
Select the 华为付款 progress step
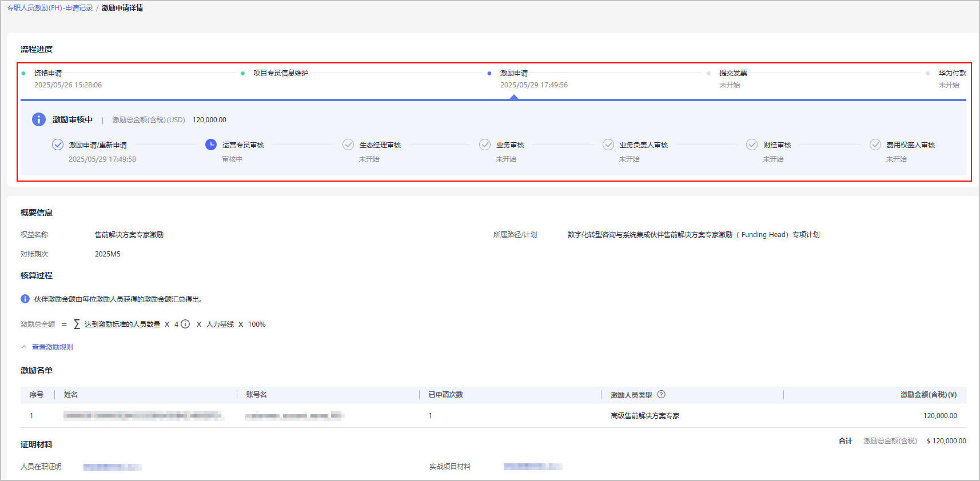click(952, 73)
